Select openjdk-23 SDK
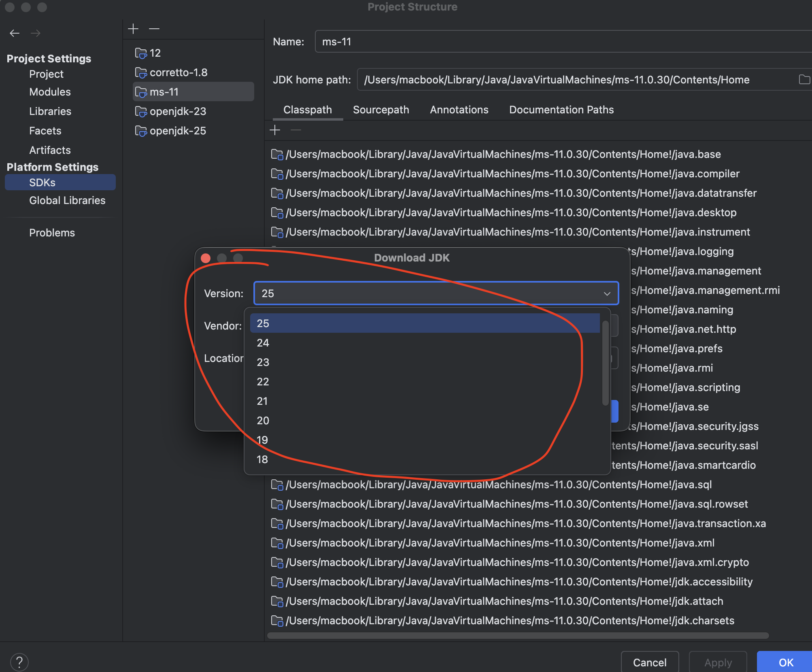This screenshot has height=672, width=812. [x=193, y=111]
